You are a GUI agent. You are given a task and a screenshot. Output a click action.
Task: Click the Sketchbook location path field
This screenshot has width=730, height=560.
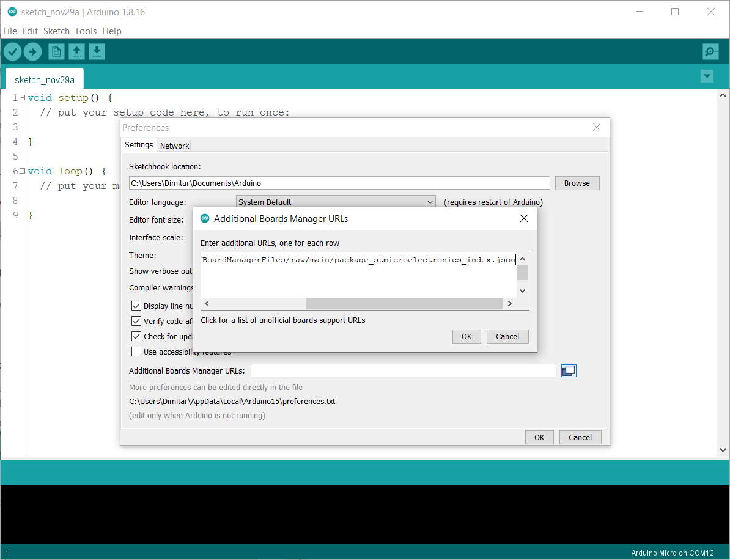[339, 183]
